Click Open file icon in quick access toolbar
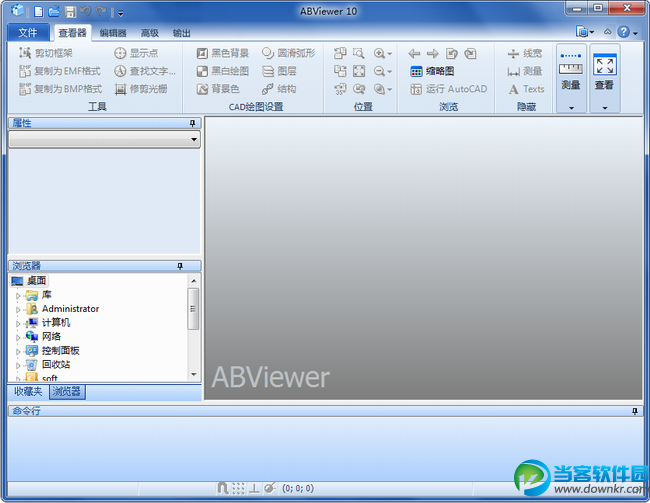 pyautogui.click(x=54, y=12)
